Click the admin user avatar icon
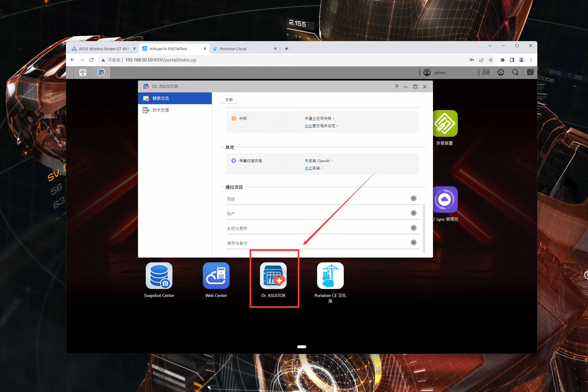 pos(427,72)
